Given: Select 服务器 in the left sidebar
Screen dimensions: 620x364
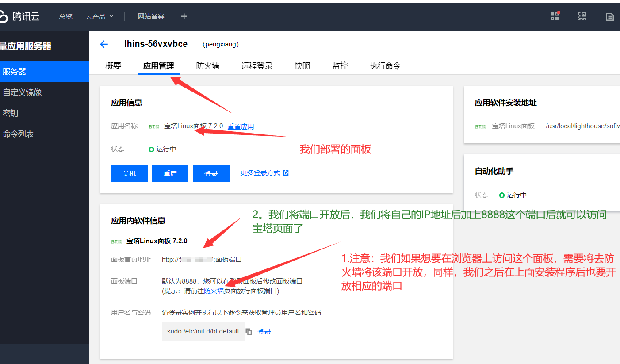Looking at the screenshot, I should tap(44, 72).
